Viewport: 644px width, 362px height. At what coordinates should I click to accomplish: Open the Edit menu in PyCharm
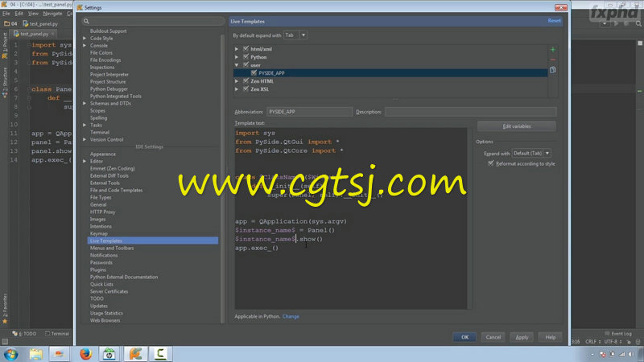point(19,14)
